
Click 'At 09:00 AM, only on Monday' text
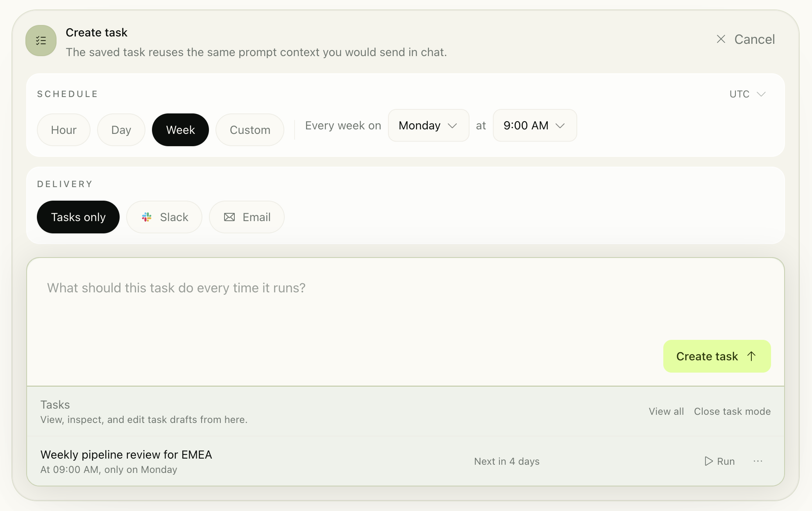[109, 470]
